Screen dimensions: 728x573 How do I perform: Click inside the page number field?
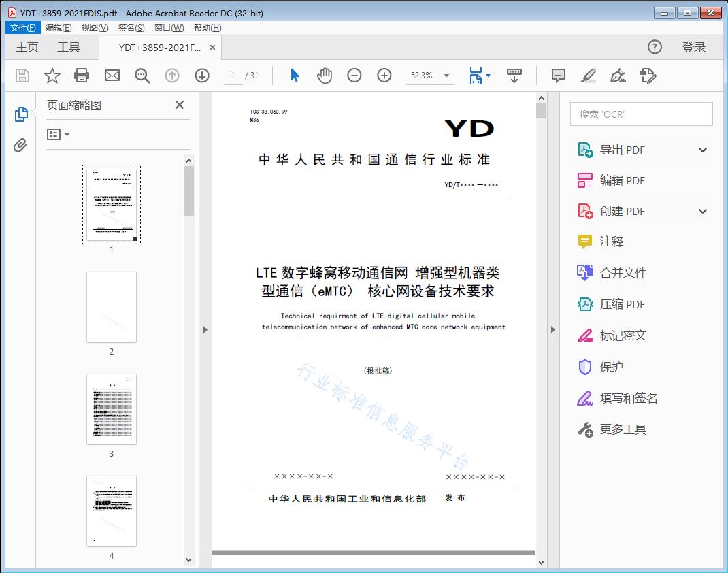click(x=234, y=76)
